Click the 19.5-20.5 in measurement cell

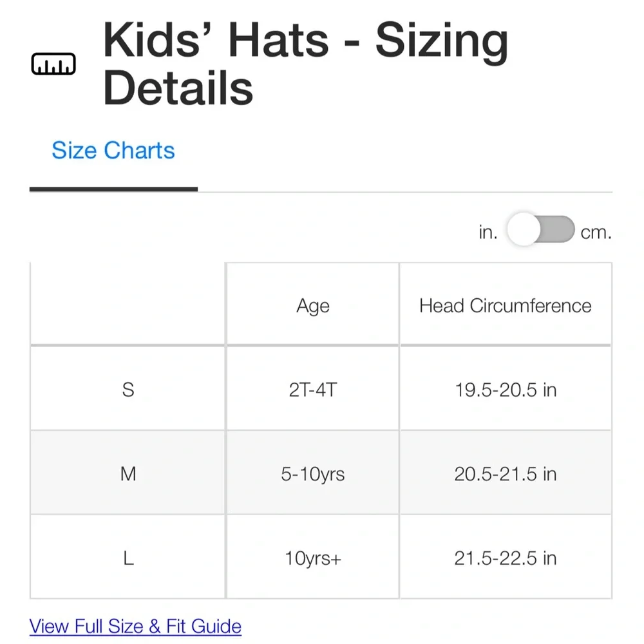(506, 389)
